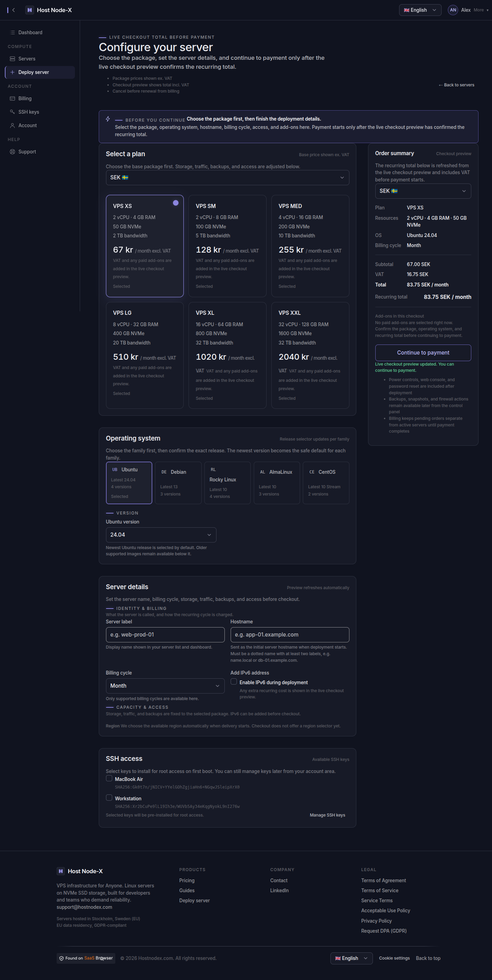The image size is (492, 980).
Task: Click the Hostname input field
Action: [290, 634]
